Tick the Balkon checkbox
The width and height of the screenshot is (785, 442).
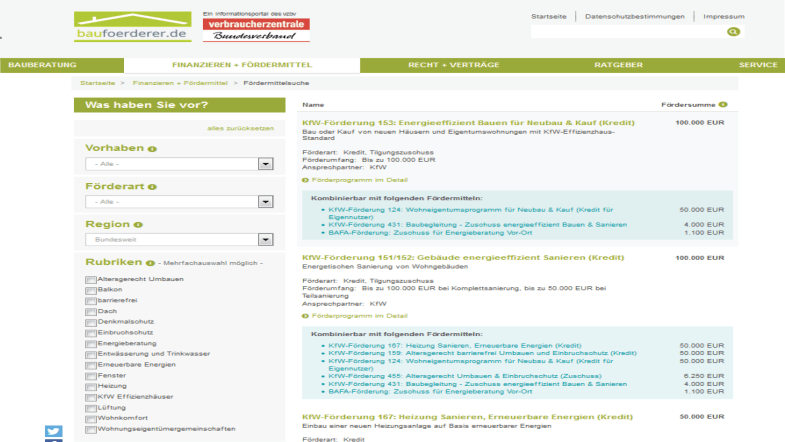click(91, 290)
